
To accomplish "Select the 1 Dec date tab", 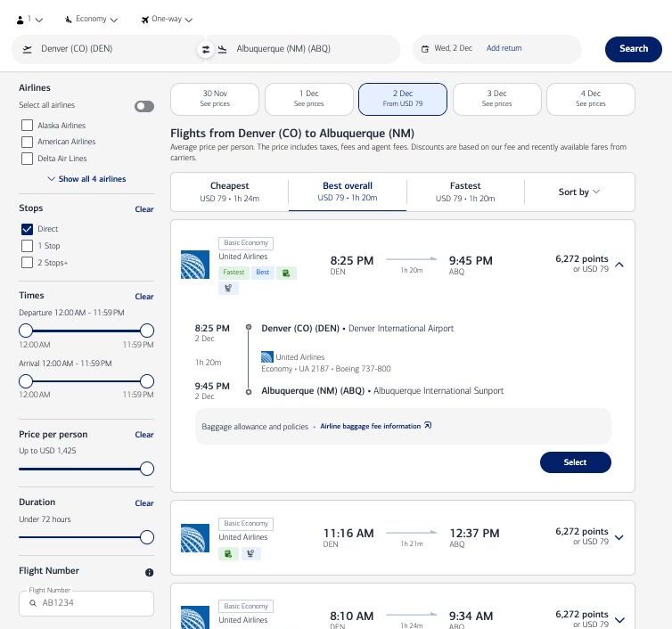I will pyautogui.click(x=309, y=99).
